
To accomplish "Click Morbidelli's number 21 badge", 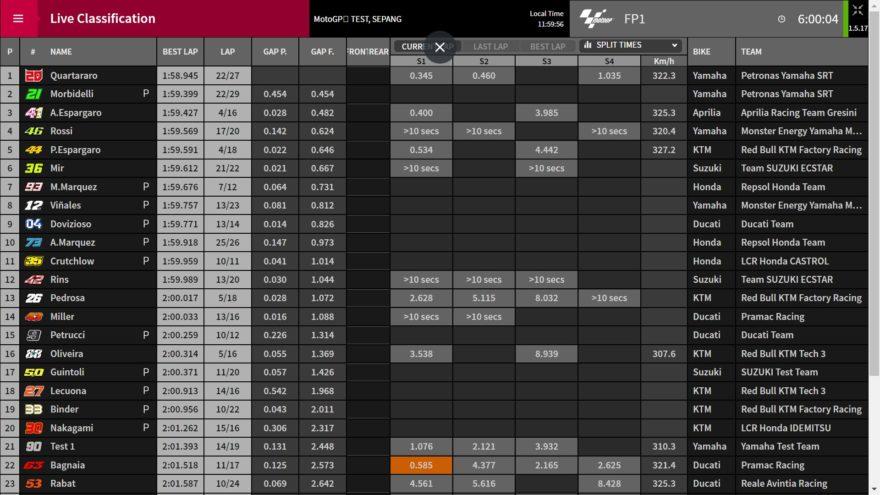I will point(34,94).
